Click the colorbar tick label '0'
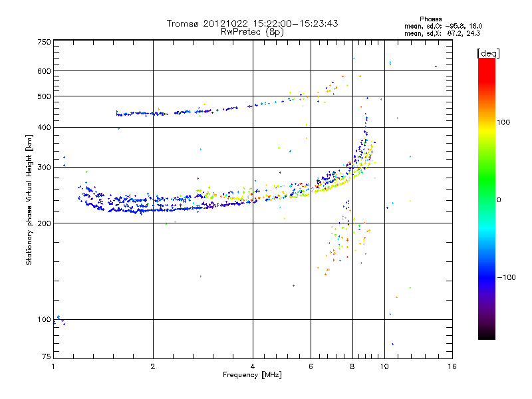 [499, 200]
